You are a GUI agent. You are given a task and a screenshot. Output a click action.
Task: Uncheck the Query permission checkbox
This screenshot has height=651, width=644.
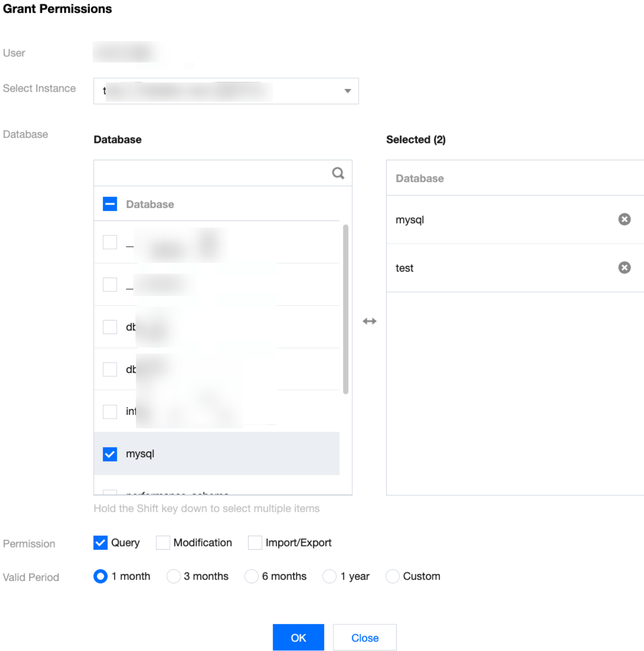[100, 543]
